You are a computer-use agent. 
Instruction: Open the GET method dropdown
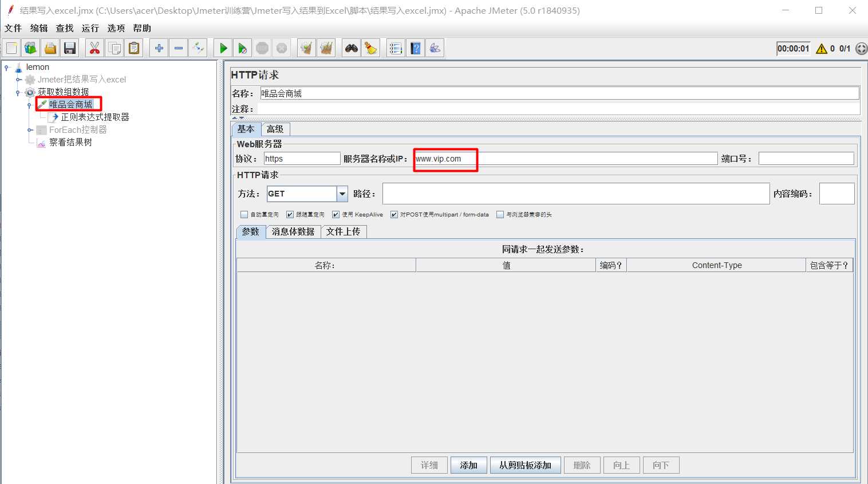tap(342, 194)
